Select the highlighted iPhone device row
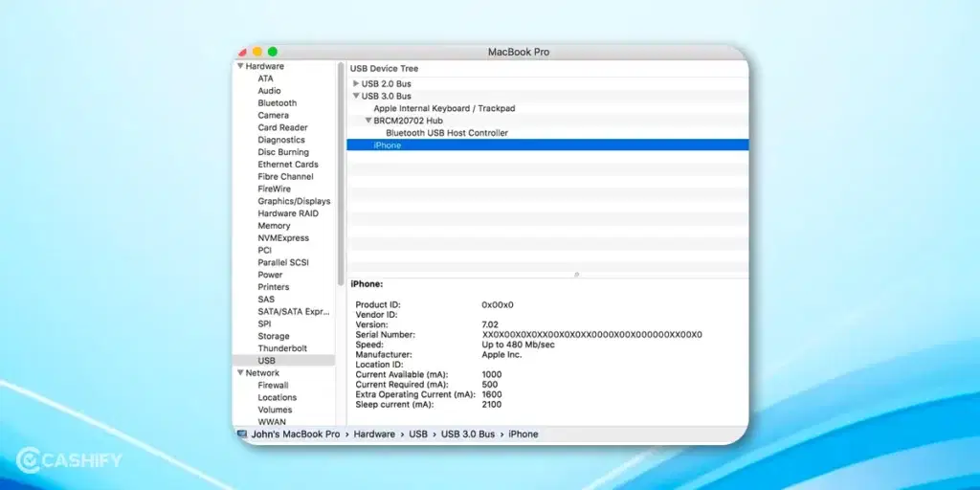The image size is (980, 490). coord(547,145)
